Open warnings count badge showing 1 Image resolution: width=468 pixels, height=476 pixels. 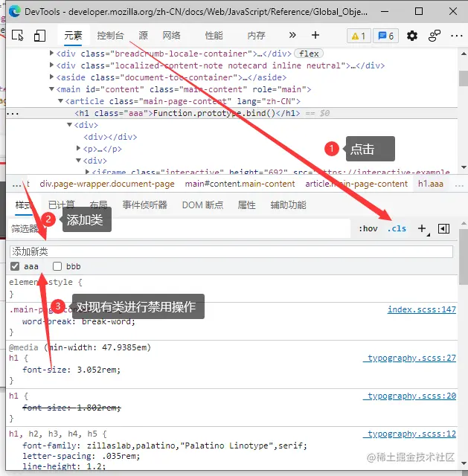[359, 36]
